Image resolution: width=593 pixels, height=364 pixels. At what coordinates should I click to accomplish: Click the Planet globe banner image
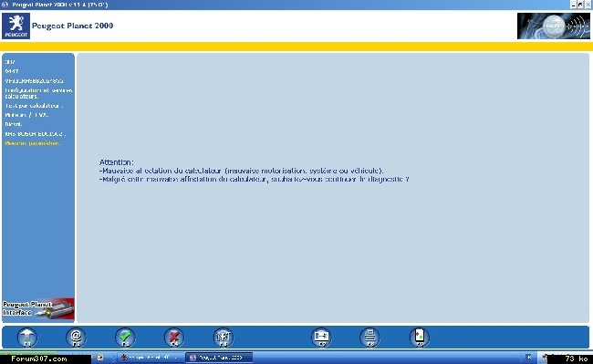pyautogui.click(x=553, y=26)
